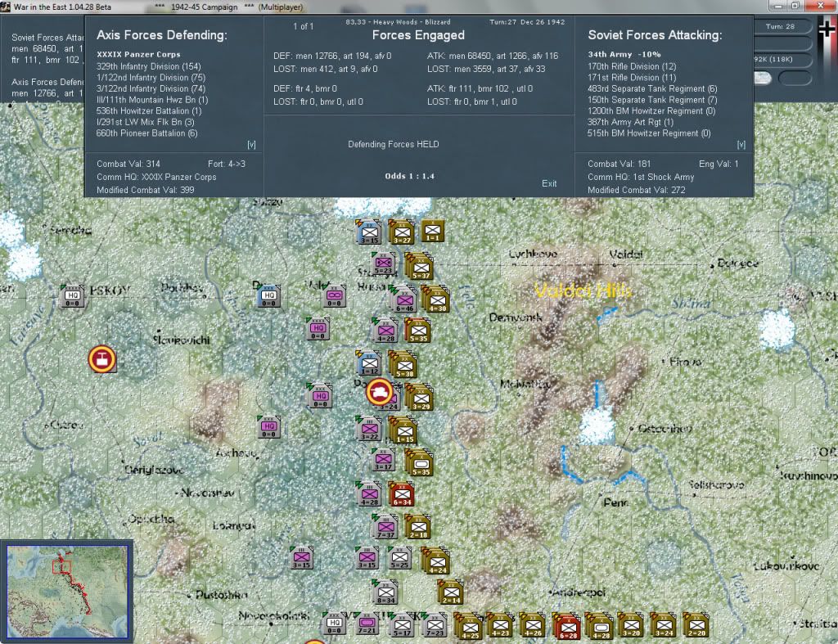The width and height of the screenshot is (838, 644).
Task: Select the pink 0=0 motorized unit counter
Action: pos(335,296)
